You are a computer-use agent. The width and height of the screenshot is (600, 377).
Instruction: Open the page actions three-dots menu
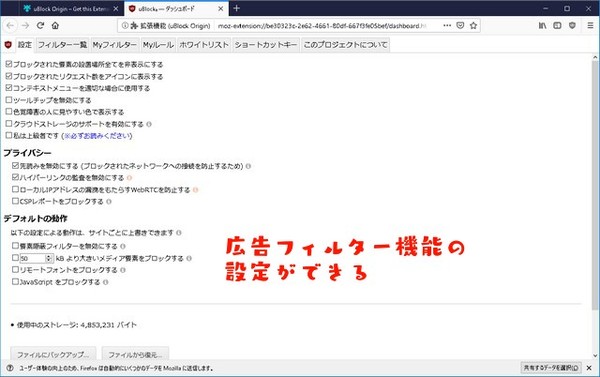(447, 25)
